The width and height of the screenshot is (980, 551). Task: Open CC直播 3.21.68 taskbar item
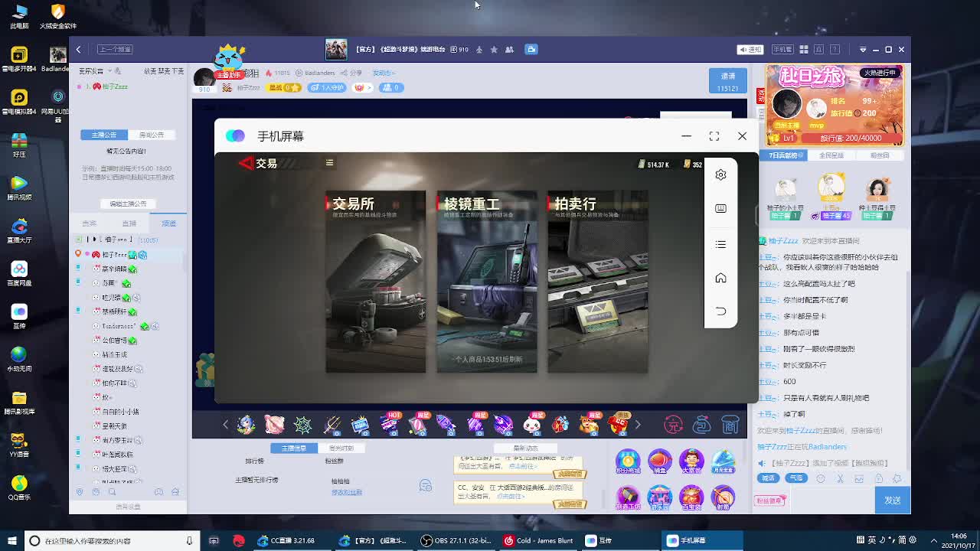click(292, 540)
